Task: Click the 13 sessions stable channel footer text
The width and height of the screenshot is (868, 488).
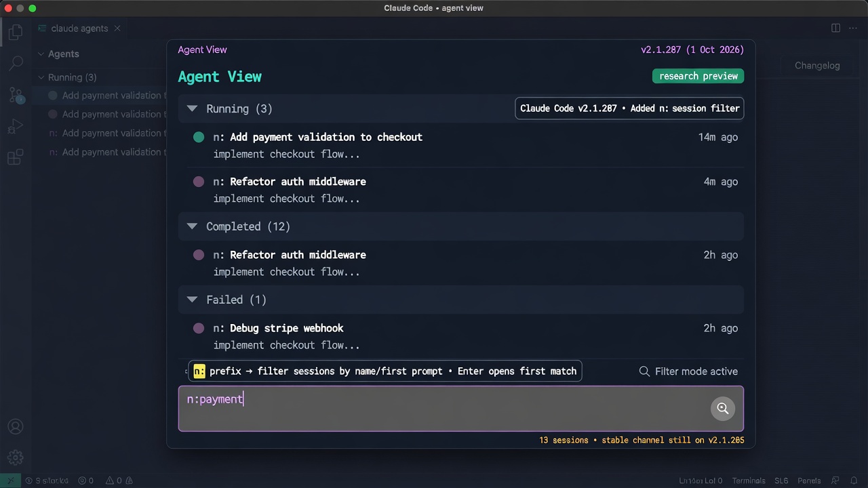Action: [x=642, y=440]
